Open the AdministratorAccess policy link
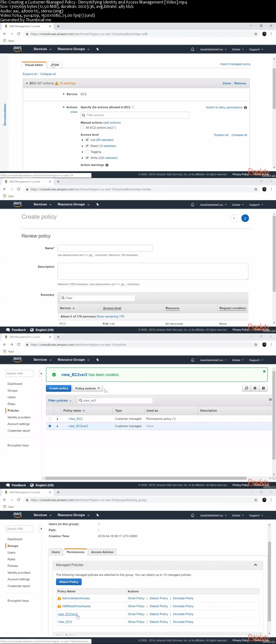 pos(76,598)
